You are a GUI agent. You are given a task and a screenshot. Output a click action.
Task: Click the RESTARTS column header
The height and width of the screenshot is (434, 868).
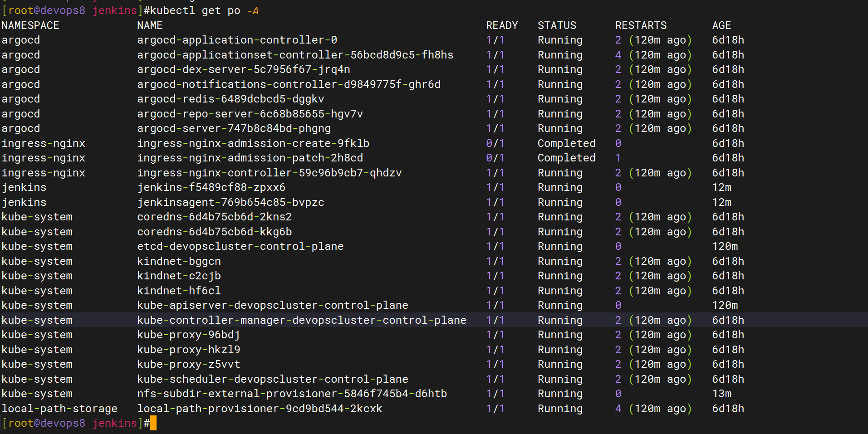(x=641, y=25)
